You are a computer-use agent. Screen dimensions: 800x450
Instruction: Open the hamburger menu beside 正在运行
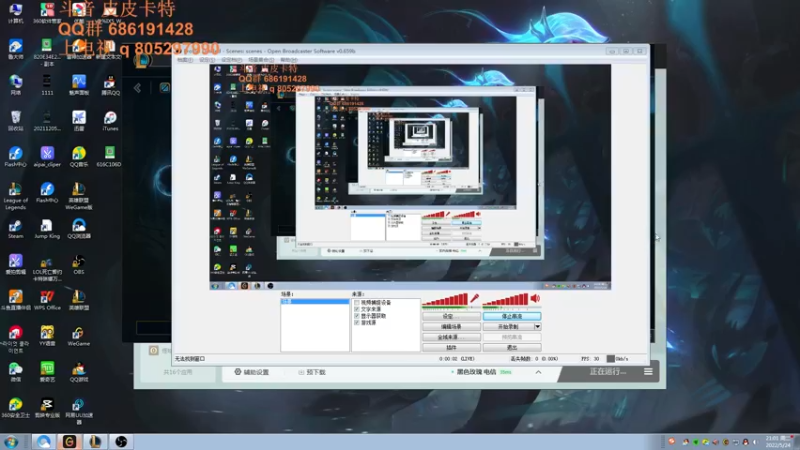coord(648,371)
